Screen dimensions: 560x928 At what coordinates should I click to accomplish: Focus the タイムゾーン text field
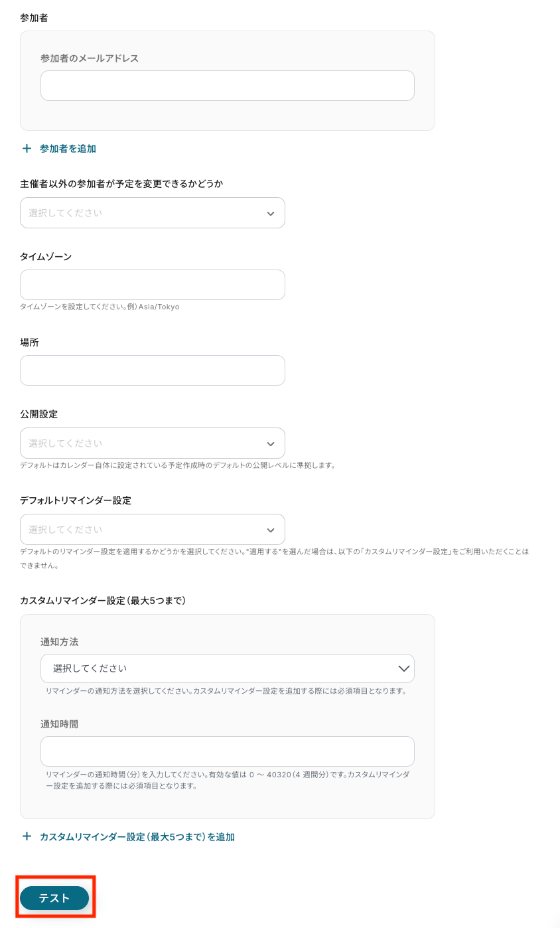153,285
